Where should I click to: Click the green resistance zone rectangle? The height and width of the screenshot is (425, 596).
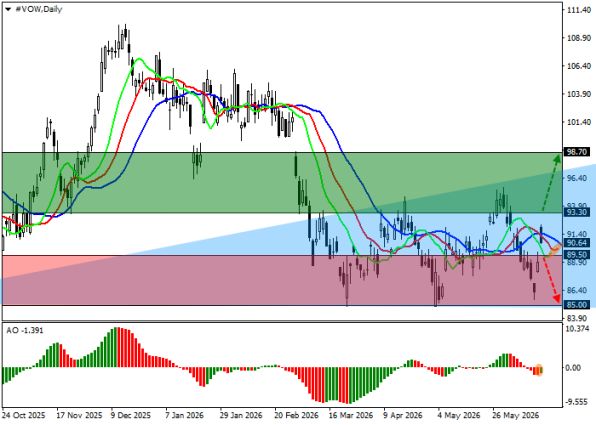[282, 182]
